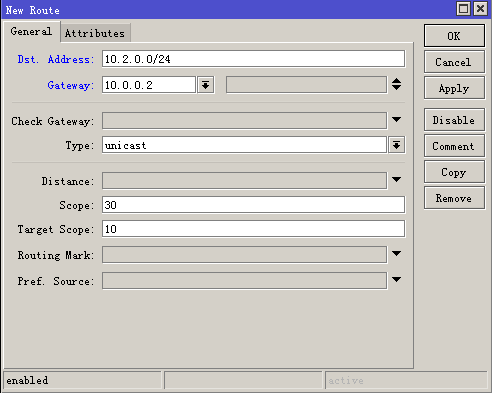The image size is (492, 393).
Task: Switch to the Attributes tab
Action: (x=95, y=33)
